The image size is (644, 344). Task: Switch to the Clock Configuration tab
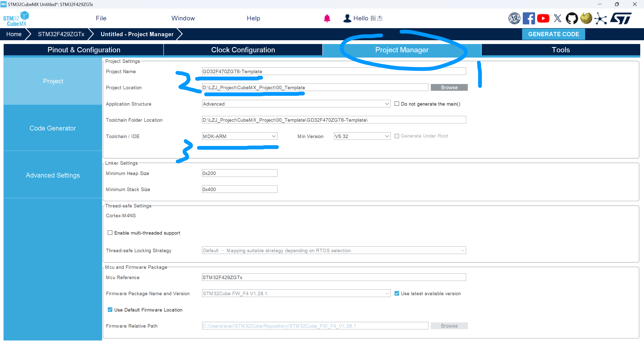(243, 50)
